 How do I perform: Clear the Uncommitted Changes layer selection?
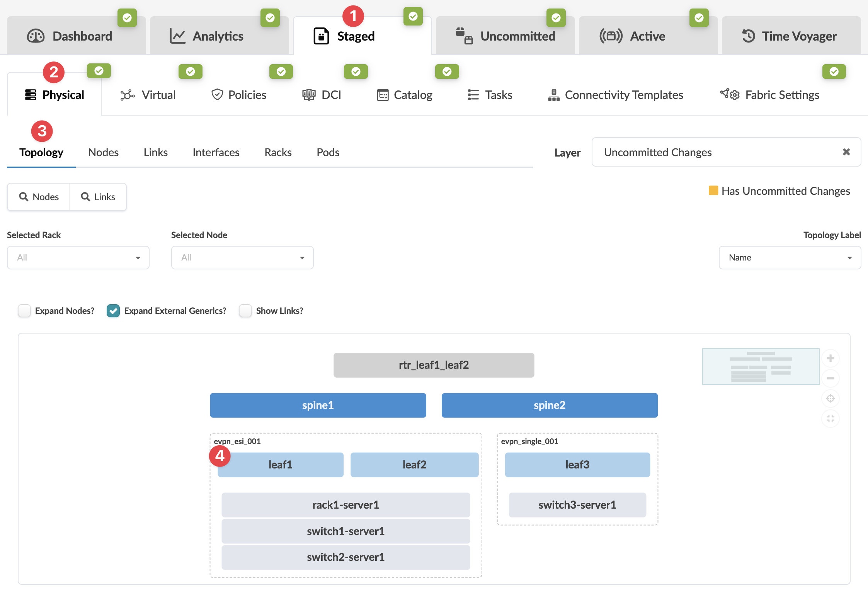(x=846, y=152)
